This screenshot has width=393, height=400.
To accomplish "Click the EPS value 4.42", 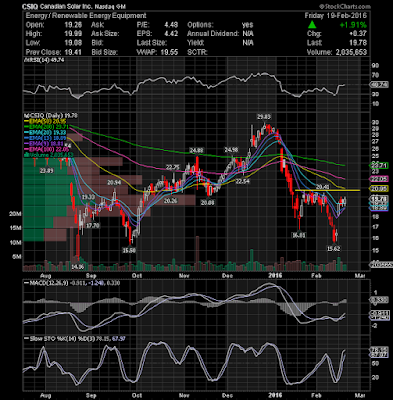I will 171,34.
